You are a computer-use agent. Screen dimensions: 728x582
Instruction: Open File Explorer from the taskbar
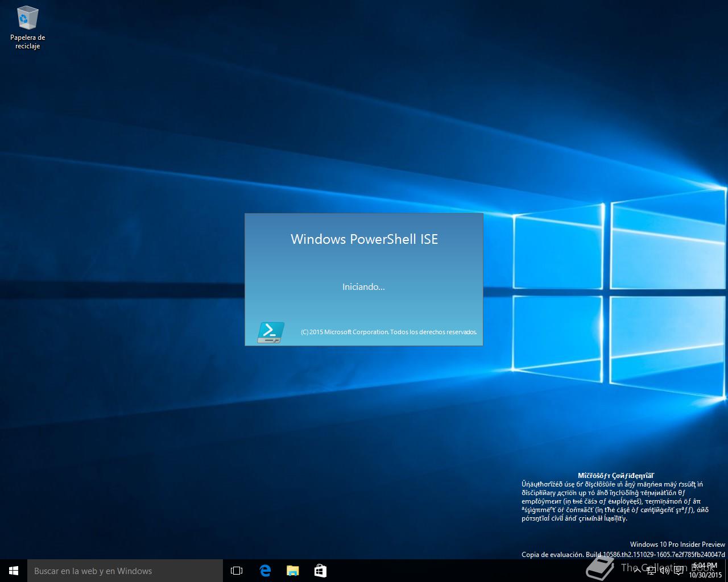292,571
